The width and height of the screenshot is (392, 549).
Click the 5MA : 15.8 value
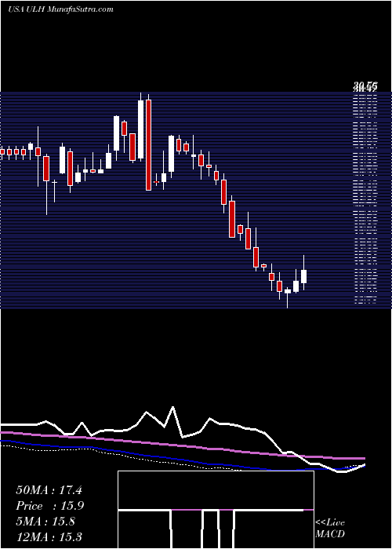[x=45, y=522]
